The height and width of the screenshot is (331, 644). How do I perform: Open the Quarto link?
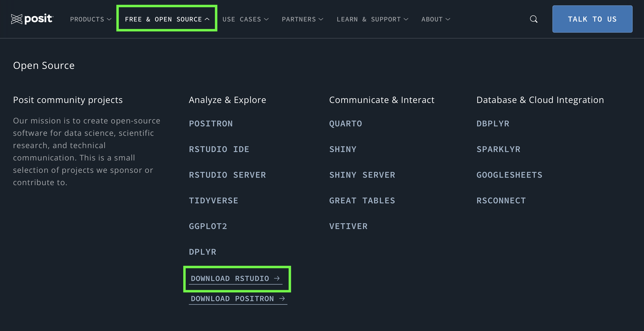coord(346,123)
